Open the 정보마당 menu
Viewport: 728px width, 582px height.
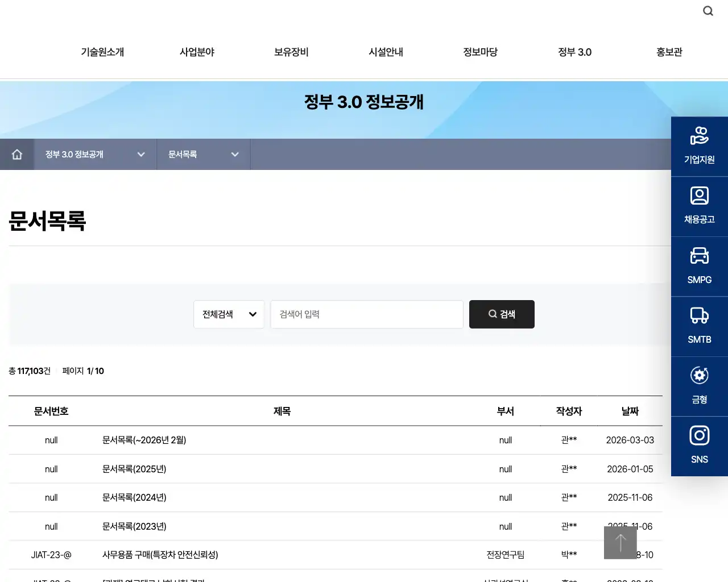[480, 52]
